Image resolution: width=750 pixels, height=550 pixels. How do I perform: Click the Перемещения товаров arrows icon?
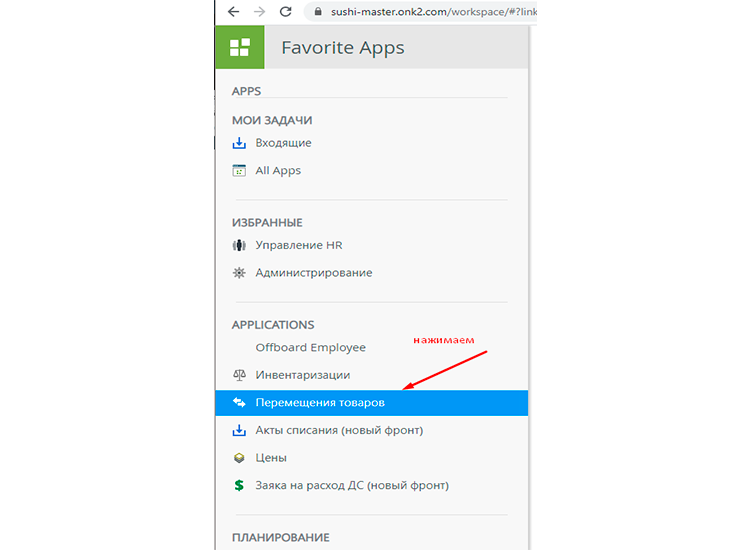pyautogui.click(x=239, y=403)
